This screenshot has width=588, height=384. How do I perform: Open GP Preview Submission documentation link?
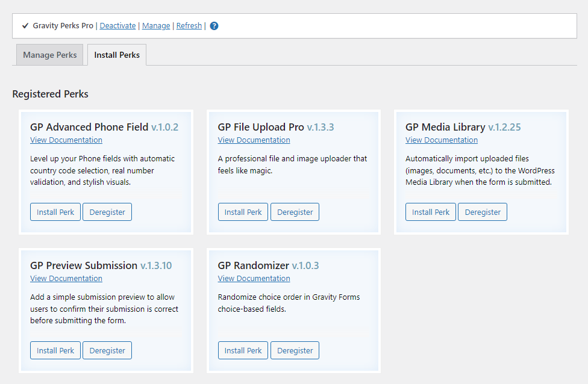click(66, 279)
